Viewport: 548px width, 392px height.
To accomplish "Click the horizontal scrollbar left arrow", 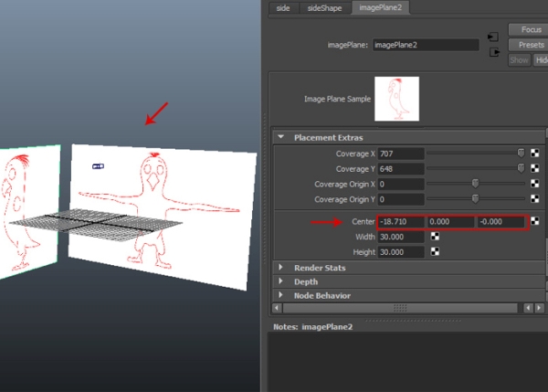I will click(x=277, y=308).
